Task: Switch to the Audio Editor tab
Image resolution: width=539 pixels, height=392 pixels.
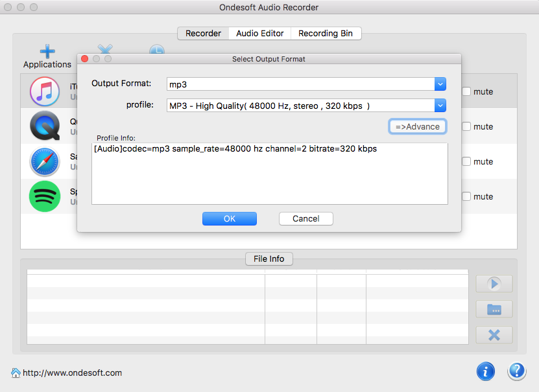Action: (260, 33)
